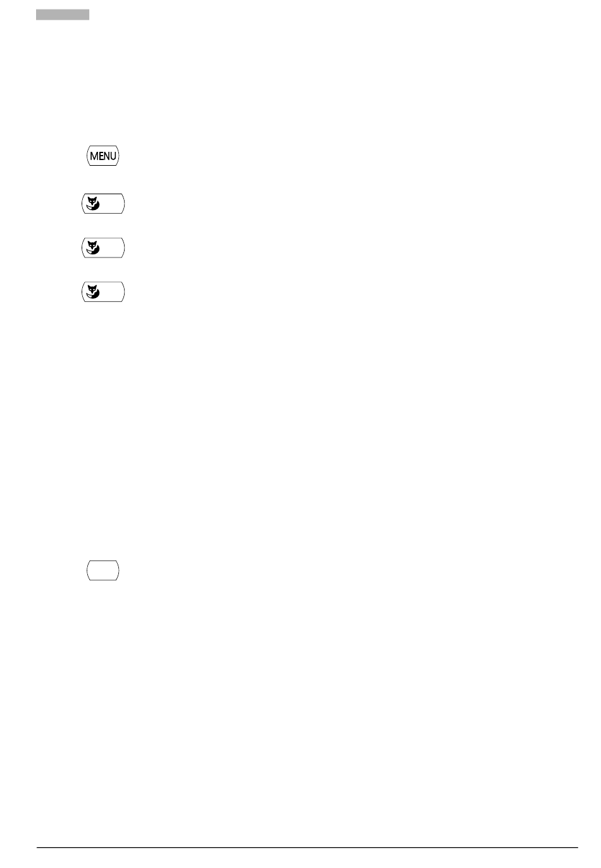Click the gray header bar at the top left
The width and height of the screenshot is (601, 868).
coord(63,15)
